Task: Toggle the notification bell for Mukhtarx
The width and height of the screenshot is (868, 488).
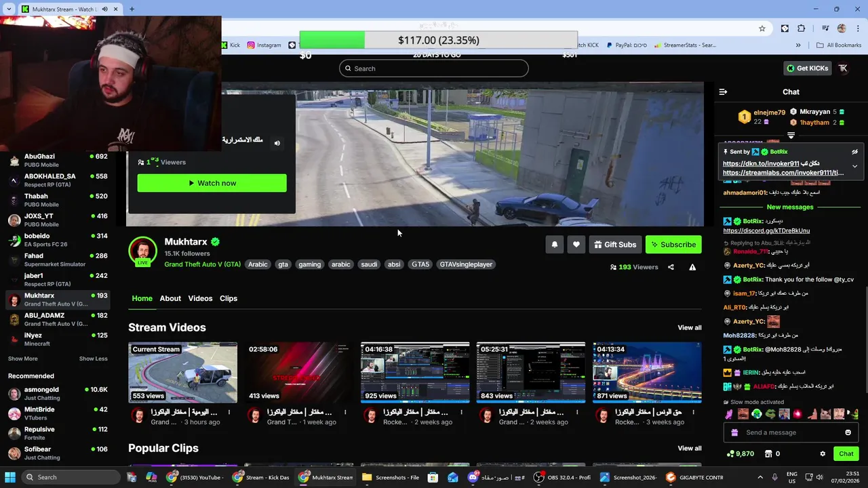Action: pos(554,245)
